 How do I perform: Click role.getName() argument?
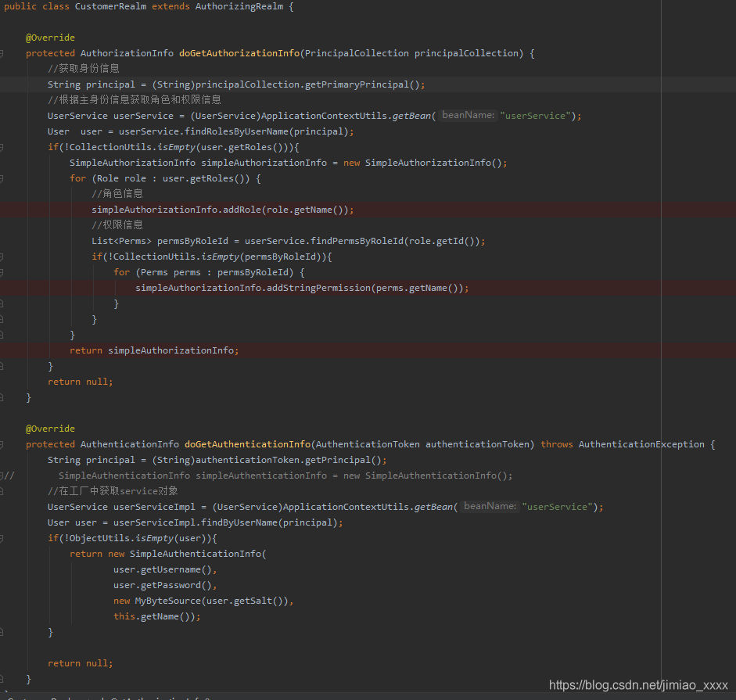point(304,210)
